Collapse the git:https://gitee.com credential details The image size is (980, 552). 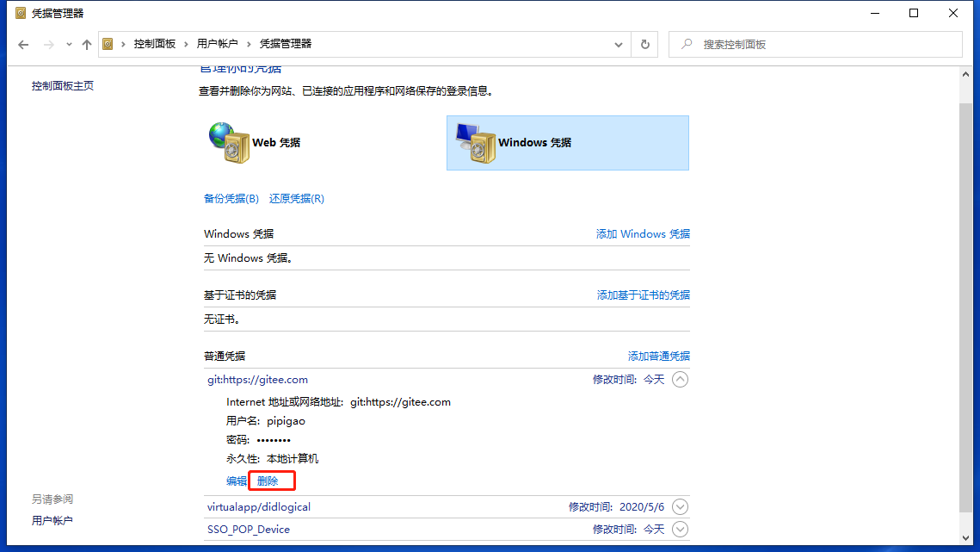tap(680, 379)
